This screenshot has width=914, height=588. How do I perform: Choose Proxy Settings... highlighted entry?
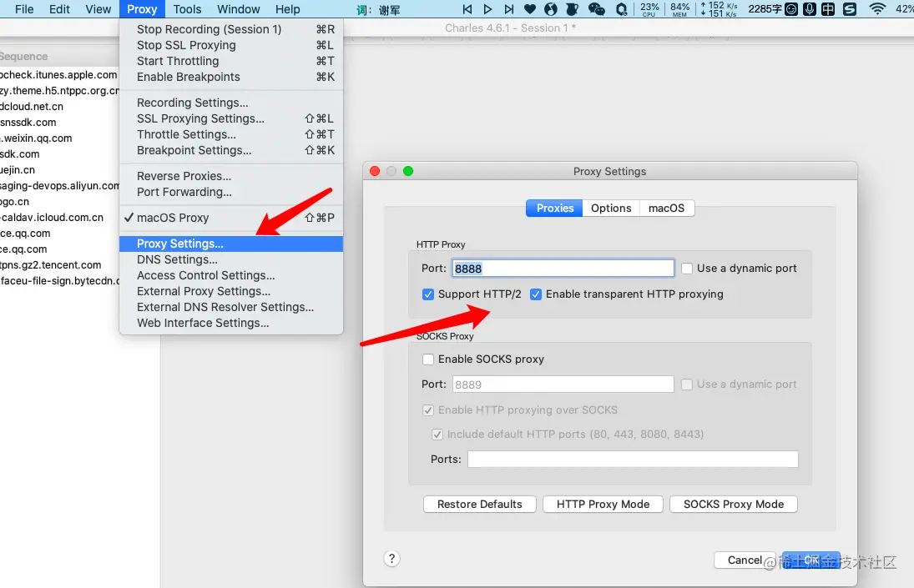coord(231,244)
